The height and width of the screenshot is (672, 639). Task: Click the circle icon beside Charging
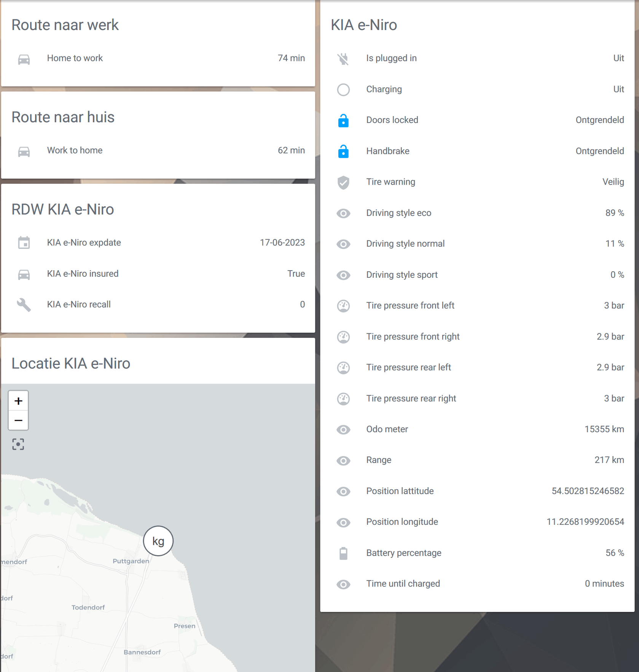(x=343, y=90)
